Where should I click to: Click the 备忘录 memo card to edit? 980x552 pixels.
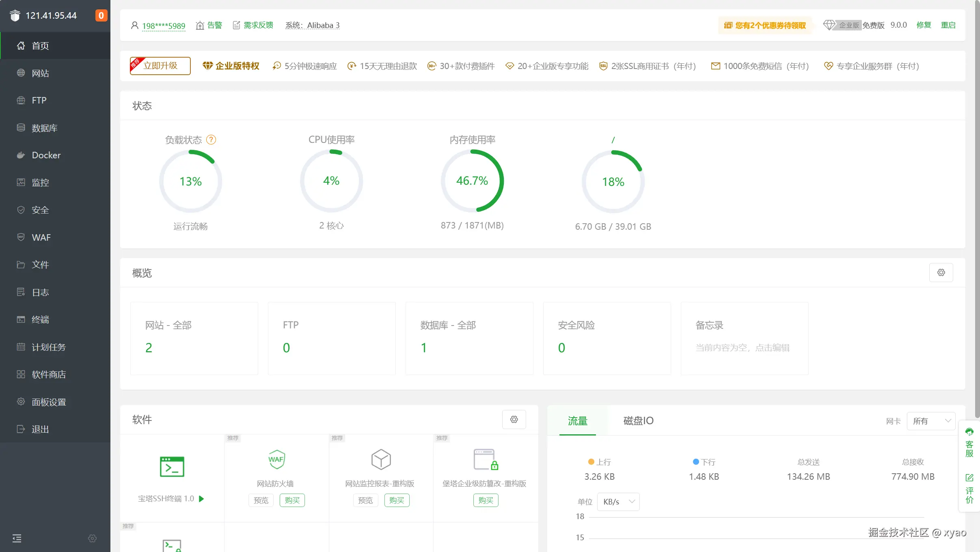pos(744,338)
